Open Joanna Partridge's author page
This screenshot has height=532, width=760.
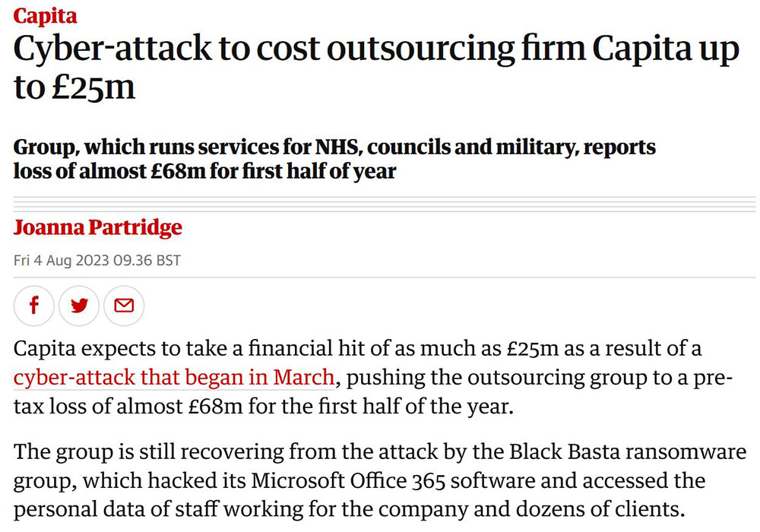click(x=98, y=227)
